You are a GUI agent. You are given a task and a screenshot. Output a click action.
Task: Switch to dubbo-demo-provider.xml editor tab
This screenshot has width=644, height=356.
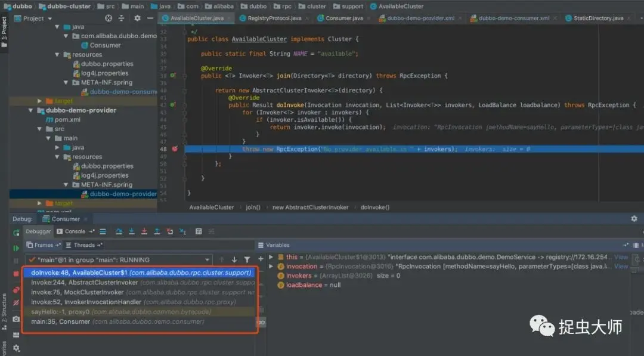click(420, 18)
